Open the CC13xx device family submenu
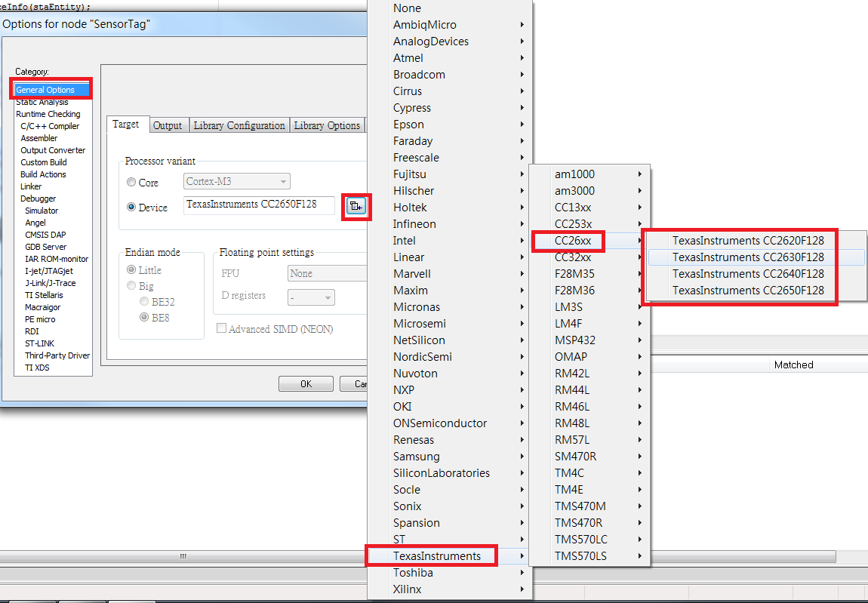Screen dimensions: 868x603 589,208
